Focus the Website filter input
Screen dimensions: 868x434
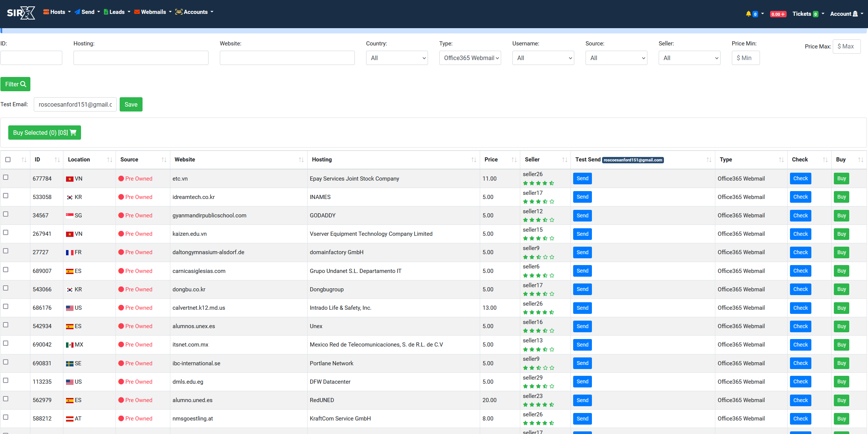[x=287, y=58]
